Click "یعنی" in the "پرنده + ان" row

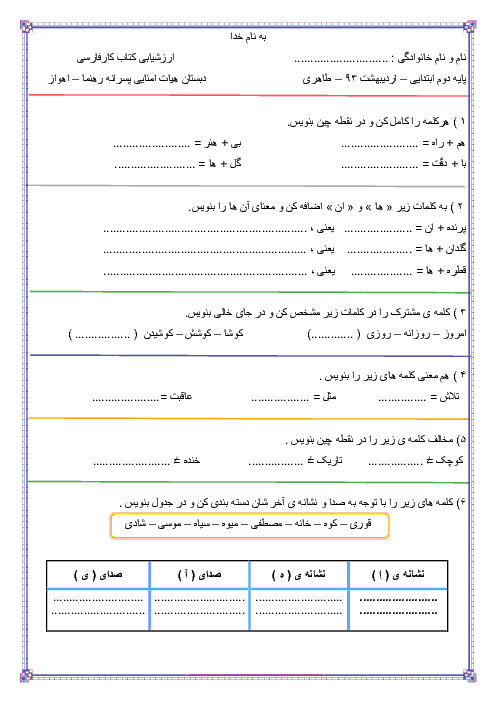click(323, 229)
